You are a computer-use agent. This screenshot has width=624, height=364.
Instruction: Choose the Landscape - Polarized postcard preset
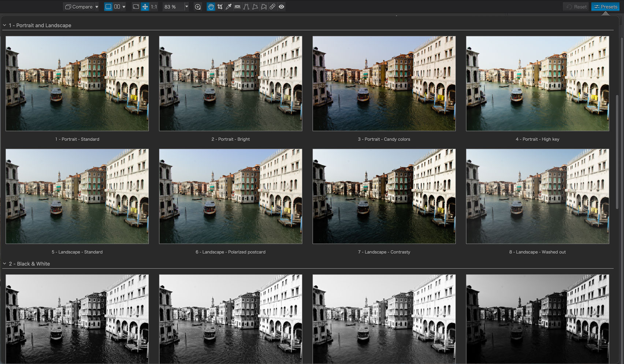pyautogui.click(x=230, y=196)
